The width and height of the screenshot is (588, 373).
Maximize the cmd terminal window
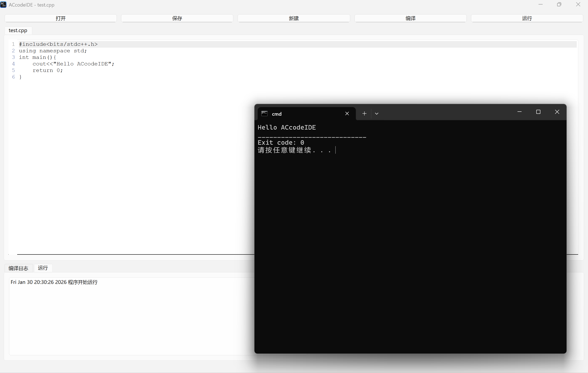(538, 112)
